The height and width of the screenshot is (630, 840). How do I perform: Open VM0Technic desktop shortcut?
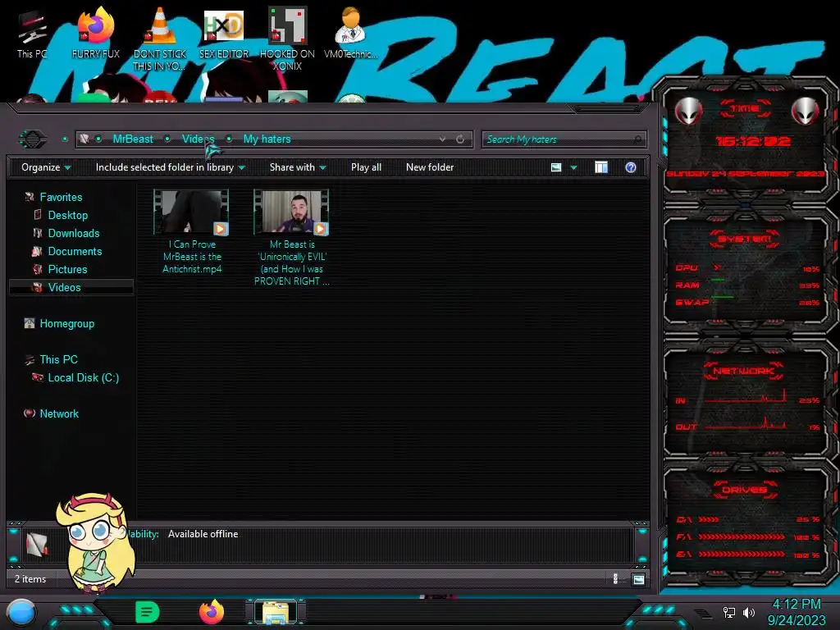click(351, 34)
